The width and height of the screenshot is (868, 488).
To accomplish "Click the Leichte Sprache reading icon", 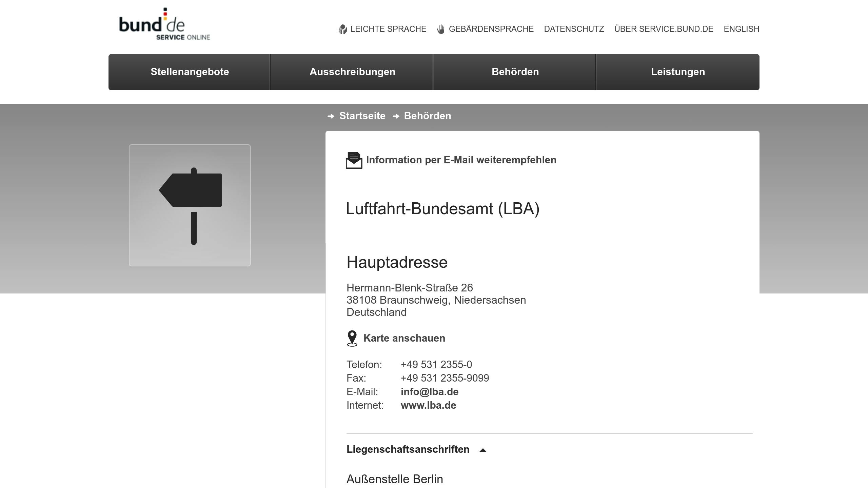I will [x=343, y=29].
